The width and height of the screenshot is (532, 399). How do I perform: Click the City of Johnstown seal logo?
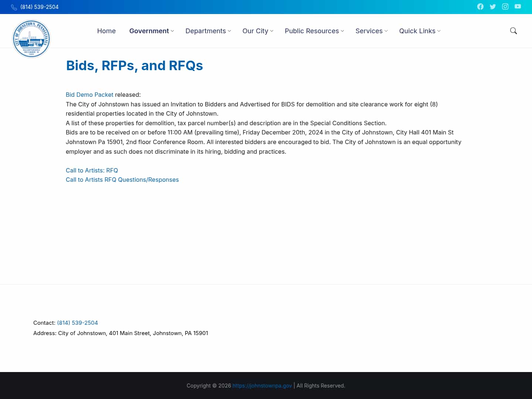pyautogui.click(x=31, y=38)
